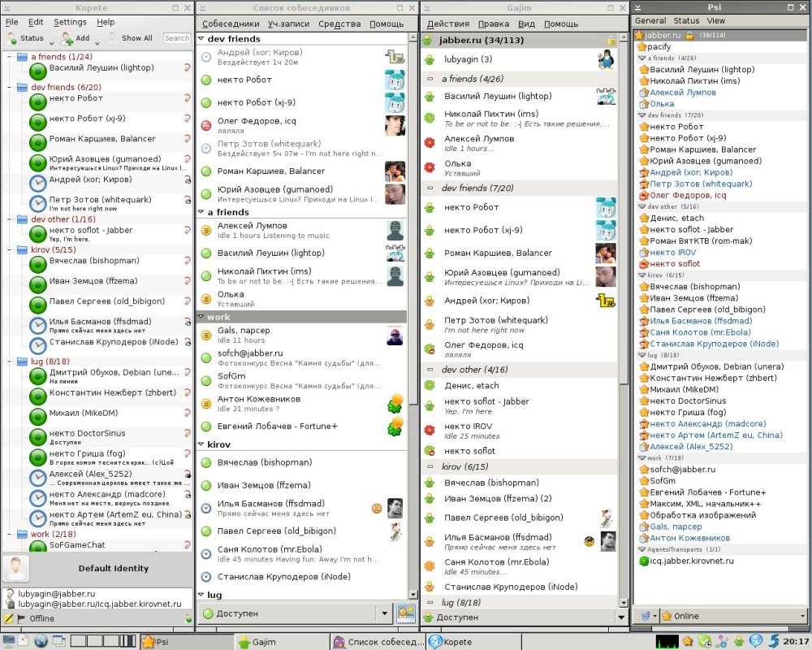The width and height of the screenshot is (812, 650).
Task: Open the Status button in Kopete toolbar
Action: pos(31,38)
